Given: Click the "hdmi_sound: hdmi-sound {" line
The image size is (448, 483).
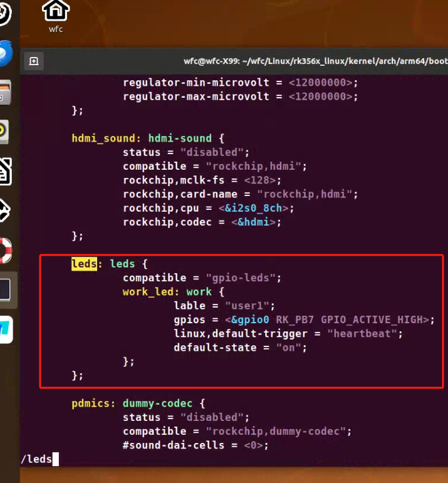Looking at the screenshot, I should [148, 138].
